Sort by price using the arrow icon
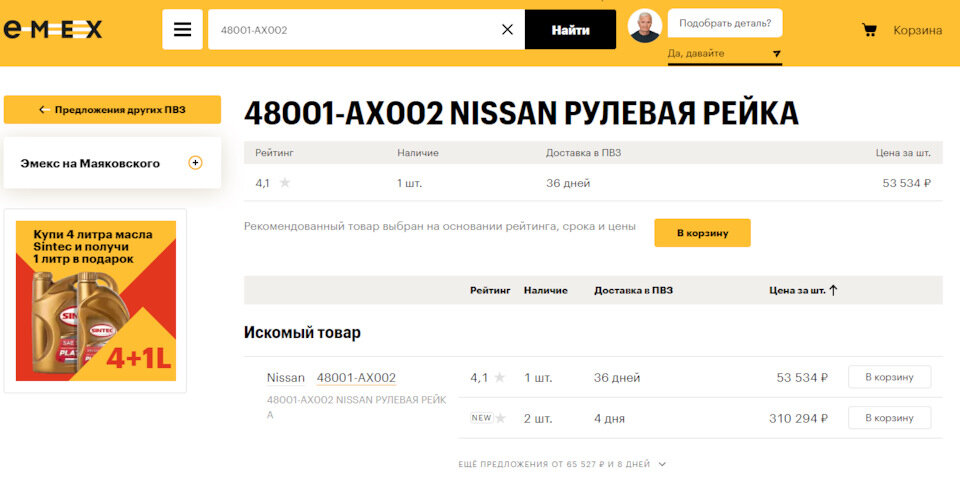960x480 pixels. 833,290
